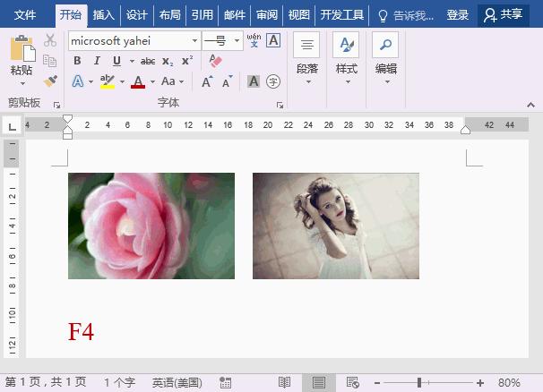Toggle Bold formatting
The width and height of the screenshot is (543, 392).
click(x=77, y=61)
